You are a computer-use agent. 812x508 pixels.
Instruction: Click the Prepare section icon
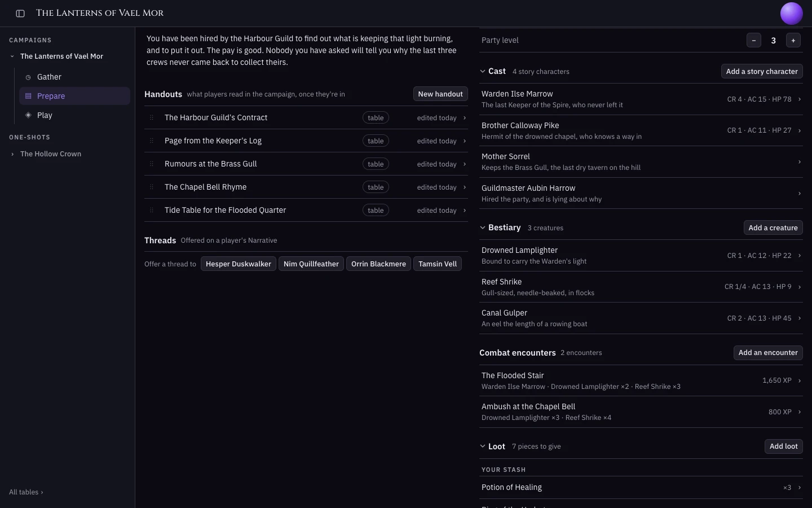pyautogui.click(x=28, y=96)
